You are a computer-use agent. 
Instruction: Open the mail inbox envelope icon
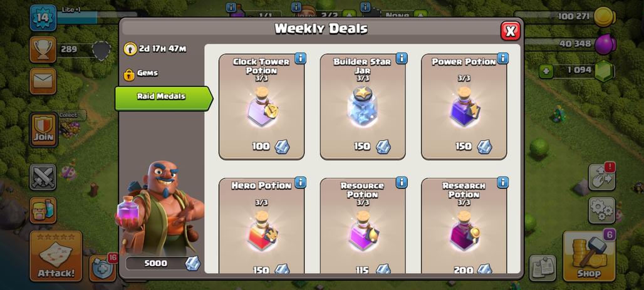pyautogui.click(x=43, y=81)
